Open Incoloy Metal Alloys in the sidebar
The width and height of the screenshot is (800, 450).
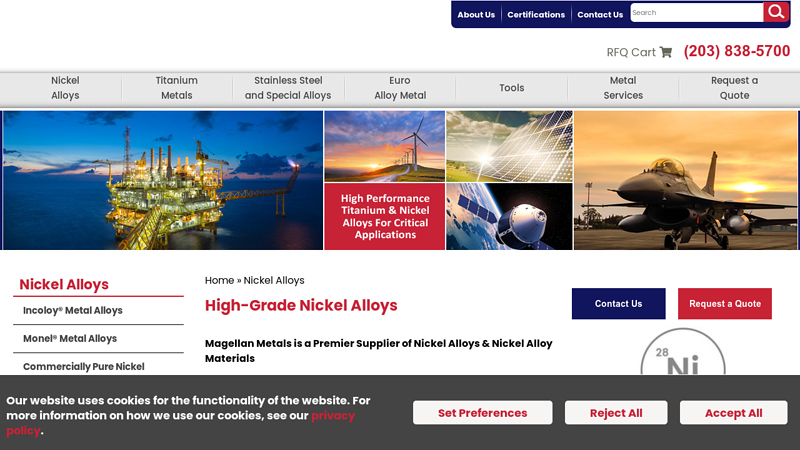coord(73,311)
